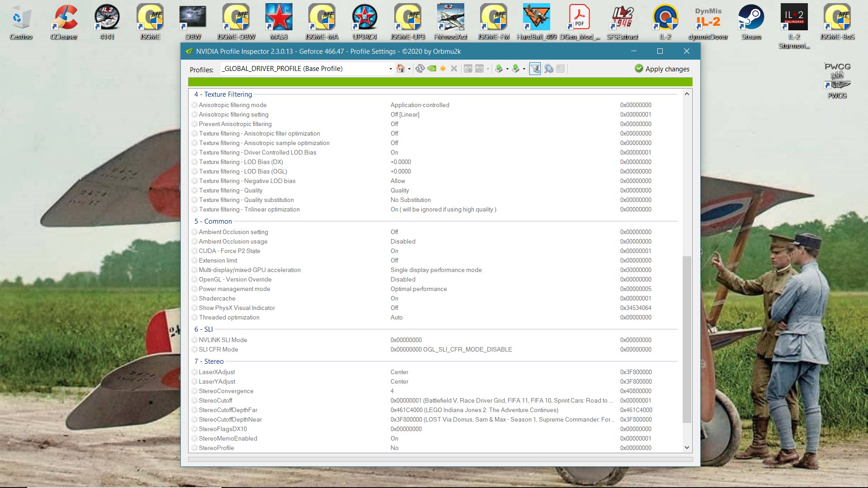Image resolution: width=868 pixels, height=488 pixels.
Task: Click the magnifier scan profiles icon
Action: pos(549,69)
